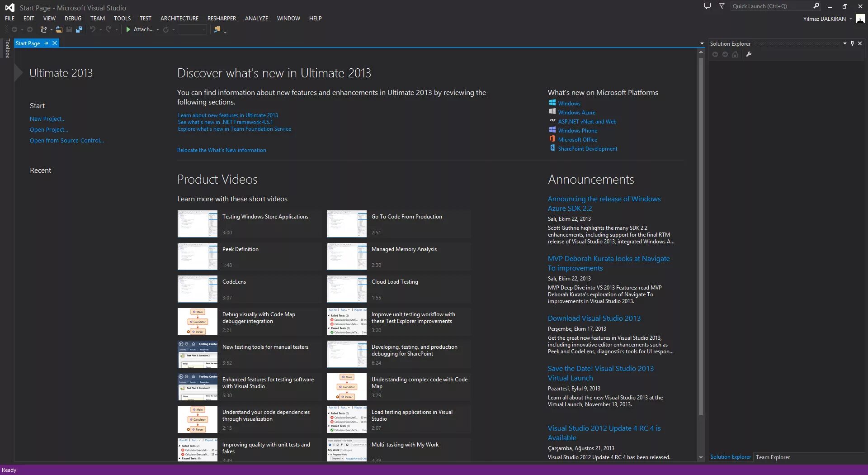Click Solution Explorer Home icon

click(x=735, y=54)
